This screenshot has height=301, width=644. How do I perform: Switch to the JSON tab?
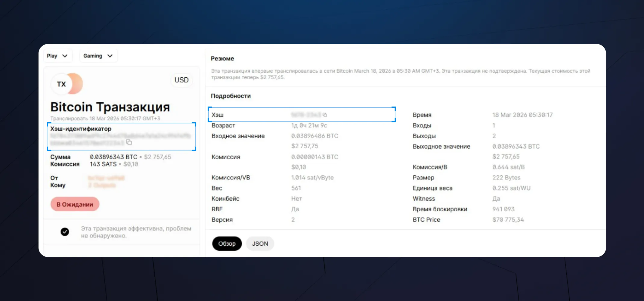(260, 244)
